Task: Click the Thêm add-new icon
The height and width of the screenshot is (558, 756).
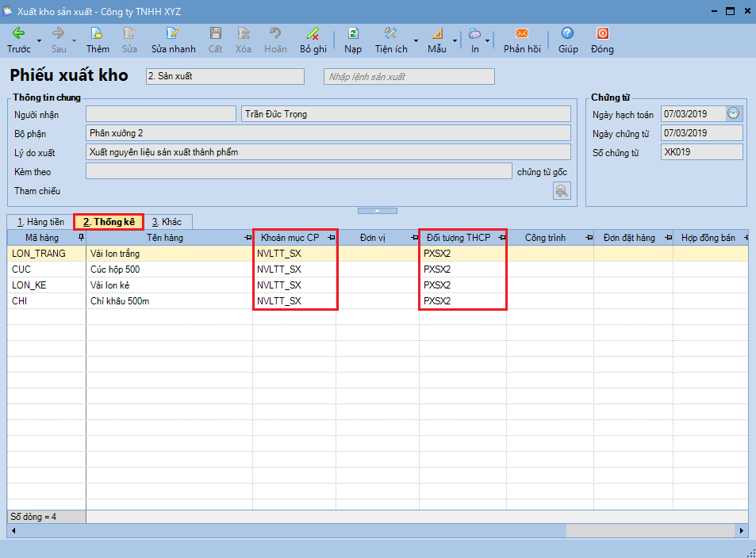Action: pos(98,34)
